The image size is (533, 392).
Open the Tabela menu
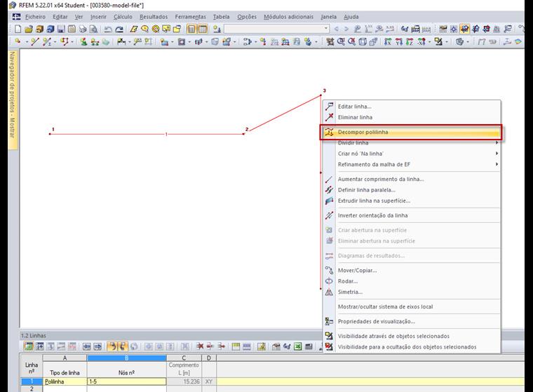click(x=222, y=17)
